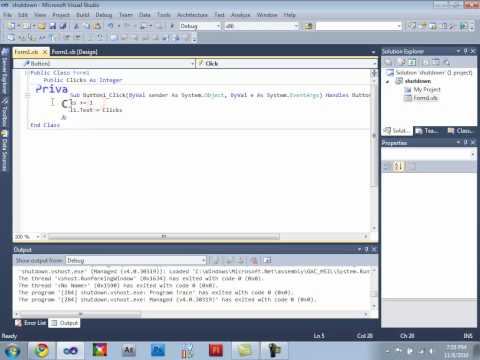Click View Class Diagram icon in Solution Explorer

click(x=446, y=62)
